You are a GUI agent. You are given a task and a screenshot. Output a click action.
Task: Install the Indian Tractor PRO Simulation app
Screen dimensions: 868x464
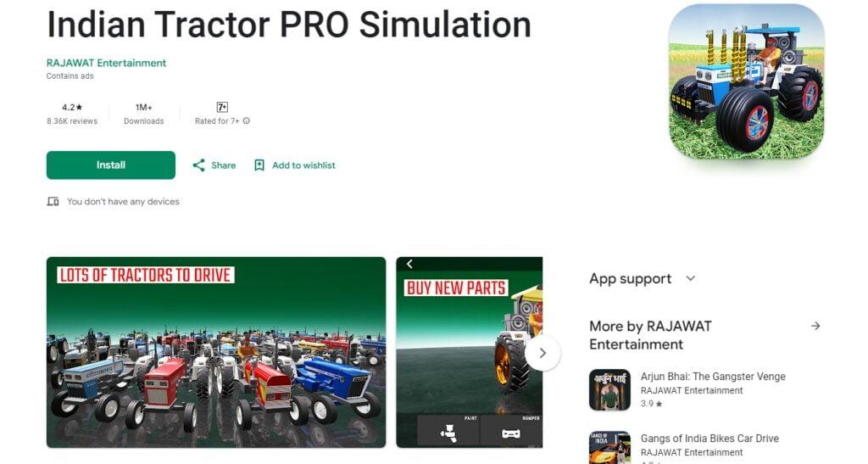[111, 165]
